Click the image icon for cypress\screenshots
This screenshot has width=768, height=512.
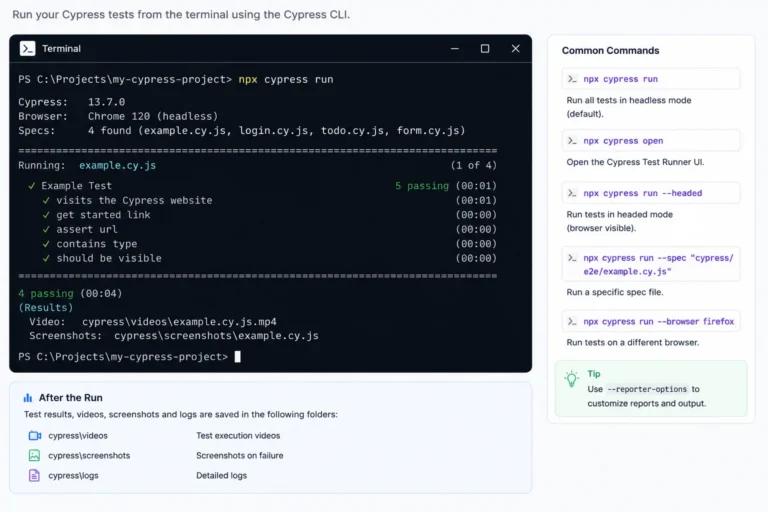(34, 456)
